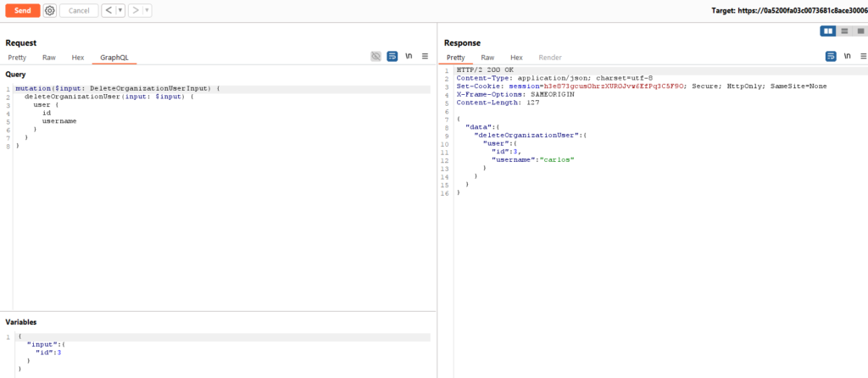The image size is (868, 378).
Task: Click "id":3 in response body
Action: coord(507,152)
